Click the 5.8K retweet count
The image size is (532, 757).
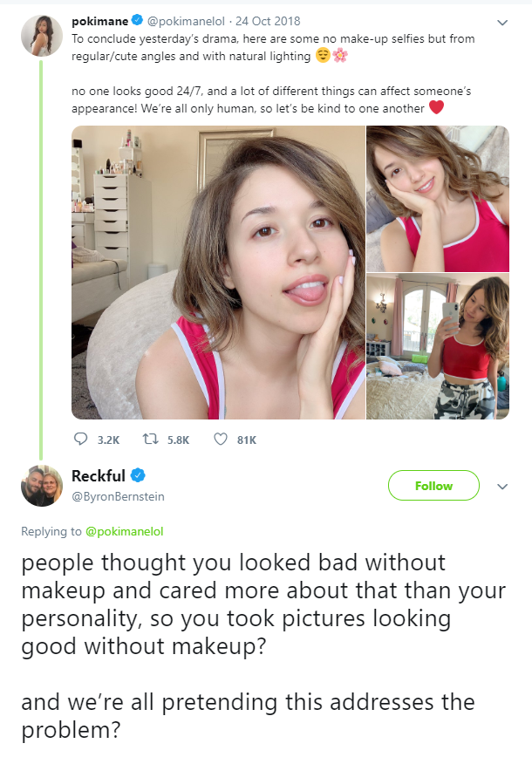(x=177, y=440)
